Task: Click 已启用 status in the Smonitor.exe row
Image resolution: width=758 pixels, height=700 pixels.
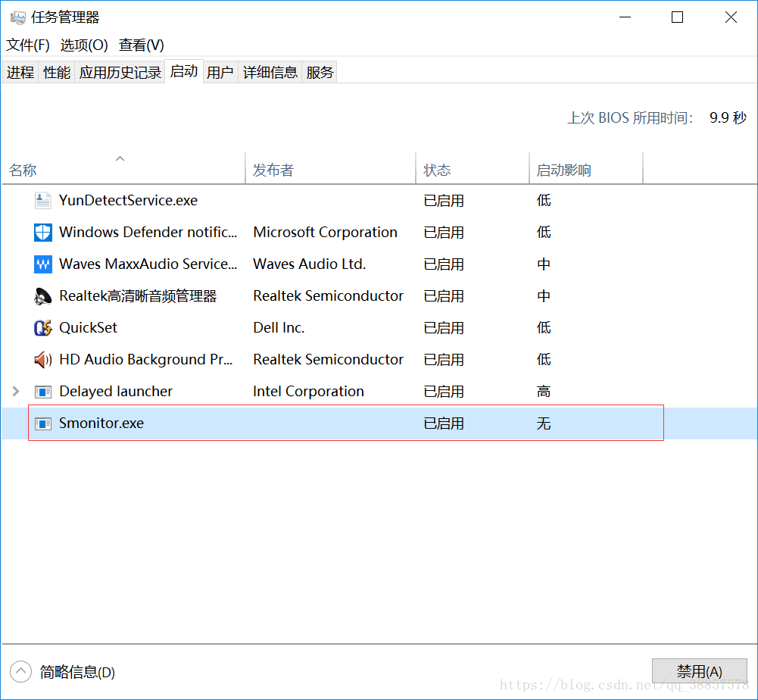Action: click(x=444, y=423)
